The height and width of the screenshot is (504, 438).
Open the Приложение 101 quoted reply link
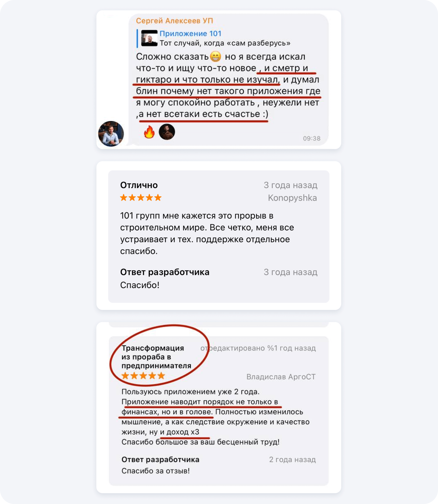pyautogui.click(x=190, y=33)
